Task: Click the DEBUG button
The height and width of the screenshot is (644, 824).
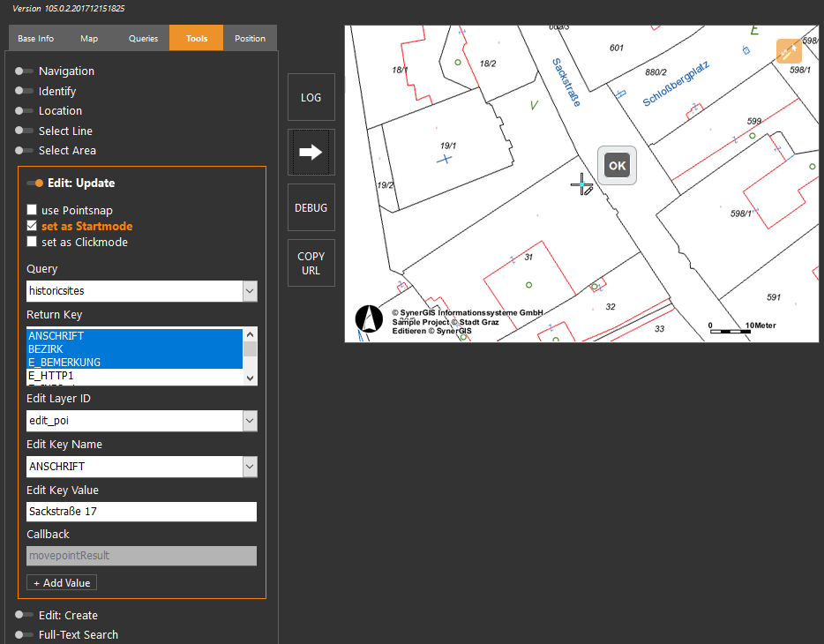Action: 311,207
